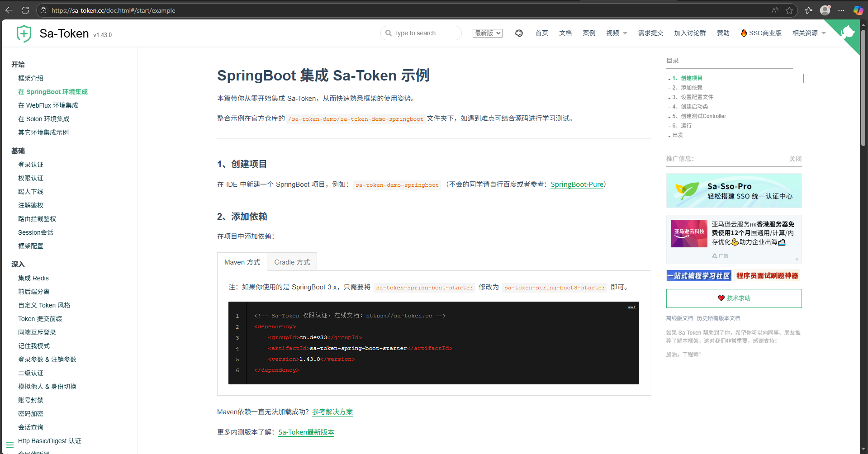Bookmark the page with the star icon
Viewport: 868px width, 454px height.
click(789, 10)
